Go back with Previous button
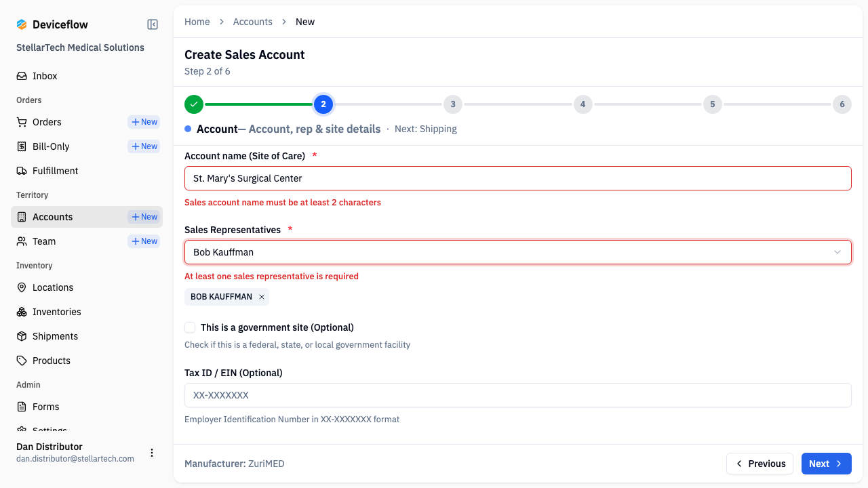This screenshot has width=868, height=488. [760, 464]
